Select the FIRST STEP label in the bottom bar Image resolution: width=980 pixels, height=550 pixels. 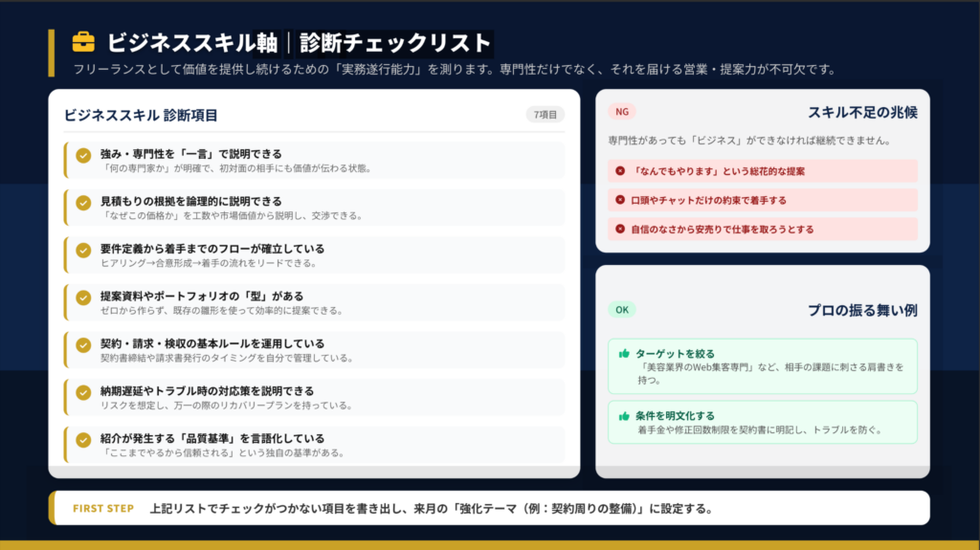coord(102,509)
